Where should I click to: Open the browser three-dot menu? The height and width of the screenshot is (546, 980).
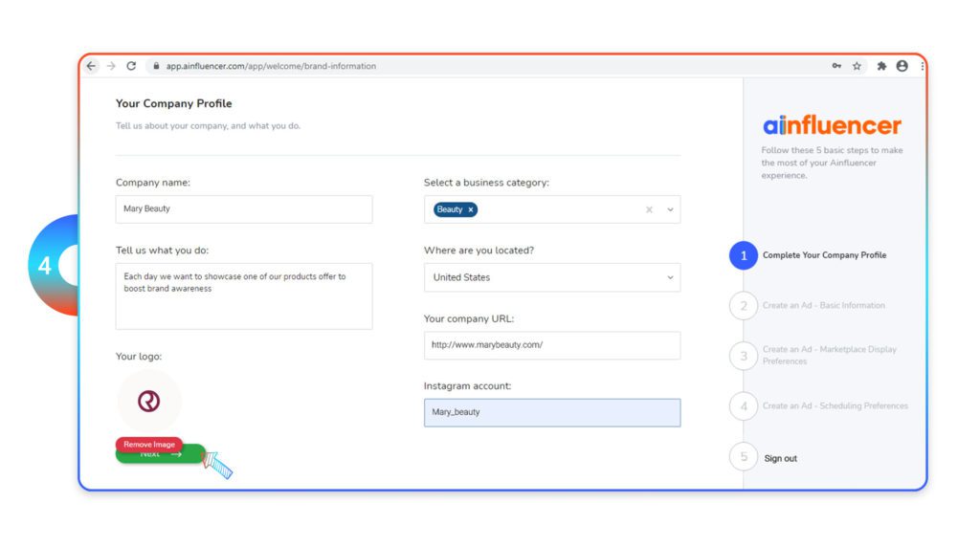coord(923,66)
